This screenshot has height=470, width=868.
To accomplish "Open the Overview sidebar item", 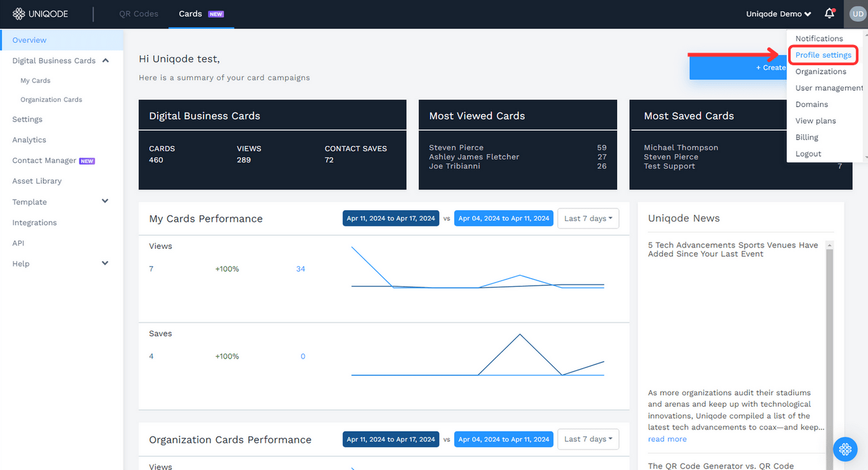I will pos(61,40).
